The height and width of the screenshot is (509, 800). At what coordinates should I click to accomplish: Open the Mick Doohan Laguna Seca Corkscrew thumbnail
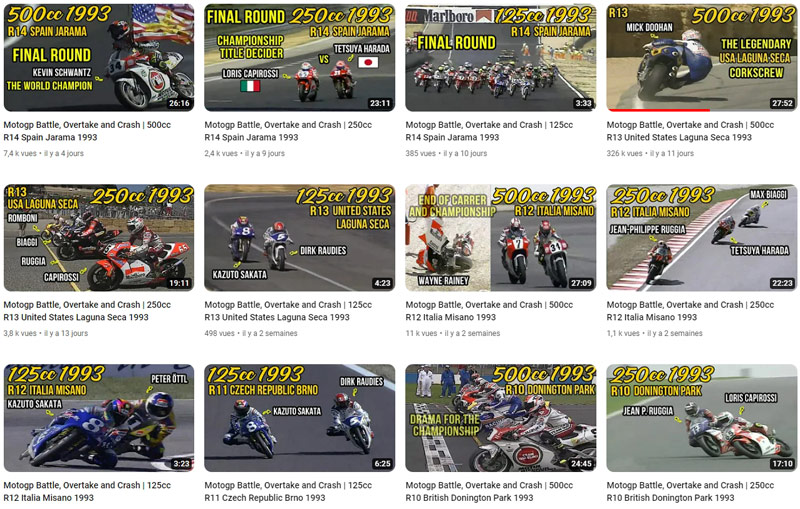point(702,58)
